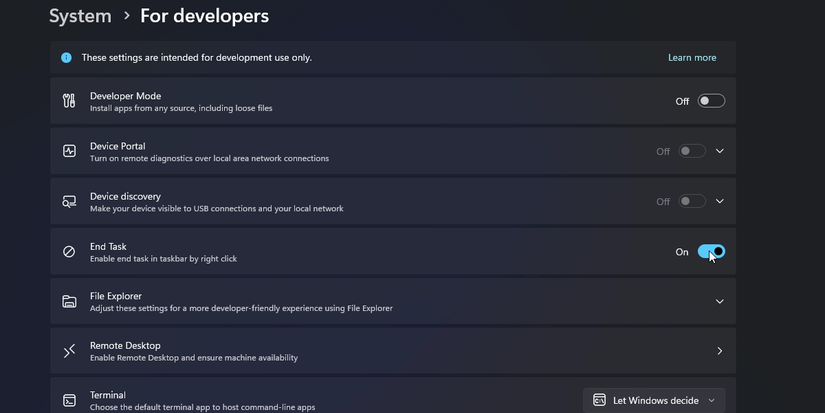
Task: Click the Device Portal diagnostics icon
Action: point(69,151)
